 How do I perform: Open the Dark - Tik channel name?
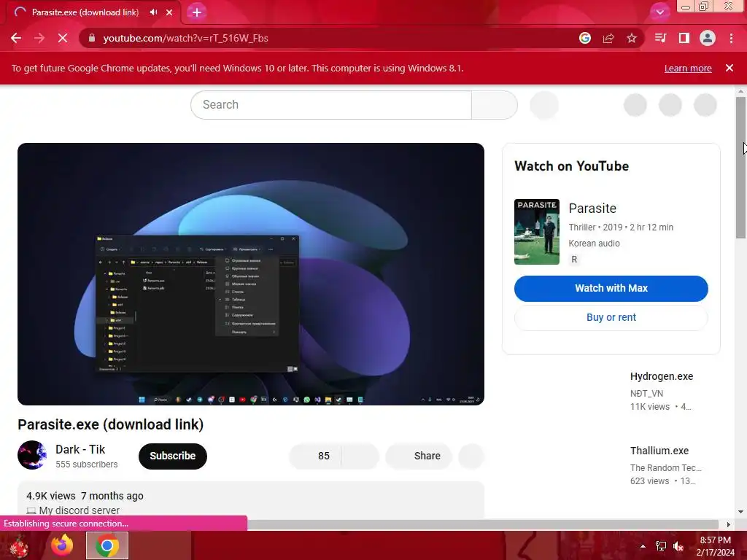[80, 449]
